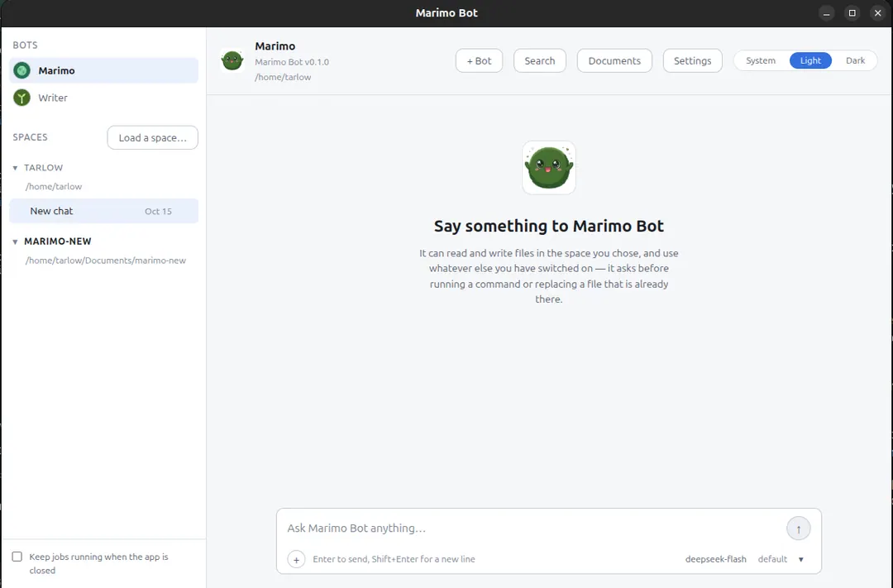Open the deepseek-flash model selector

[715, 559]
